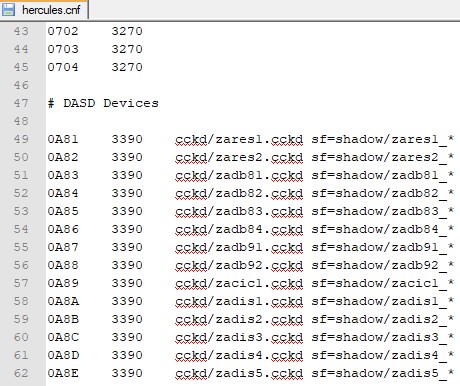Click sf=shadow/zadb82_* parameter
Image resolution: width=460 pixels, height=386 pixels.
tap(383, 193)
